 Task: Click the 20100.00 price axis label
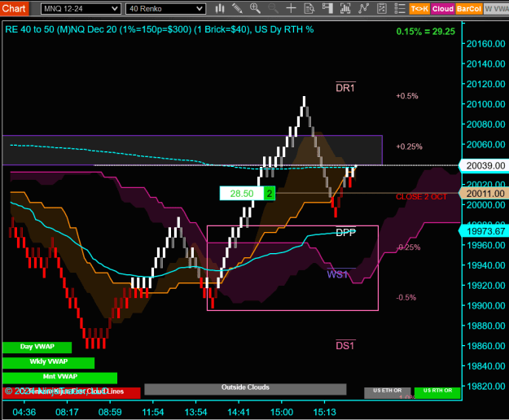pos(485,104)
